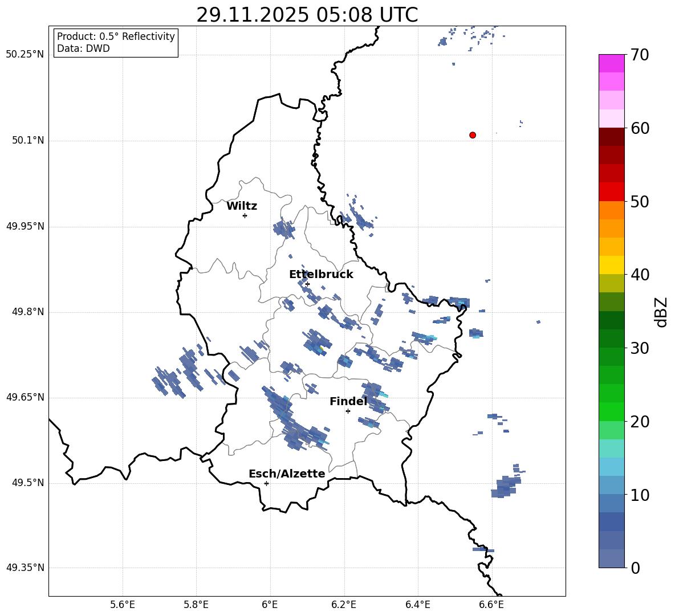Select the Ettelbruck city label
The height and width of the screenshot is (616, 675).
click(x=321, y=275)
